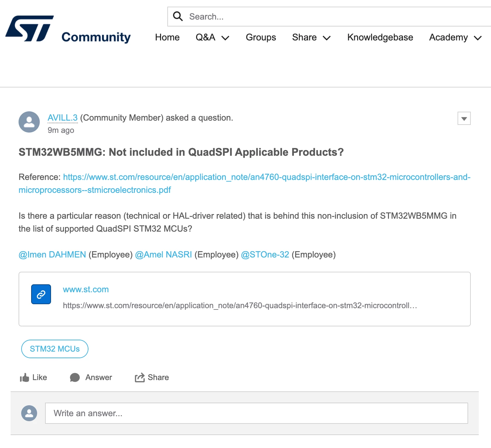This screenshot has height=448, width=491.
Task: Open the post actions dropdown arrow
Action: [464, 118]
